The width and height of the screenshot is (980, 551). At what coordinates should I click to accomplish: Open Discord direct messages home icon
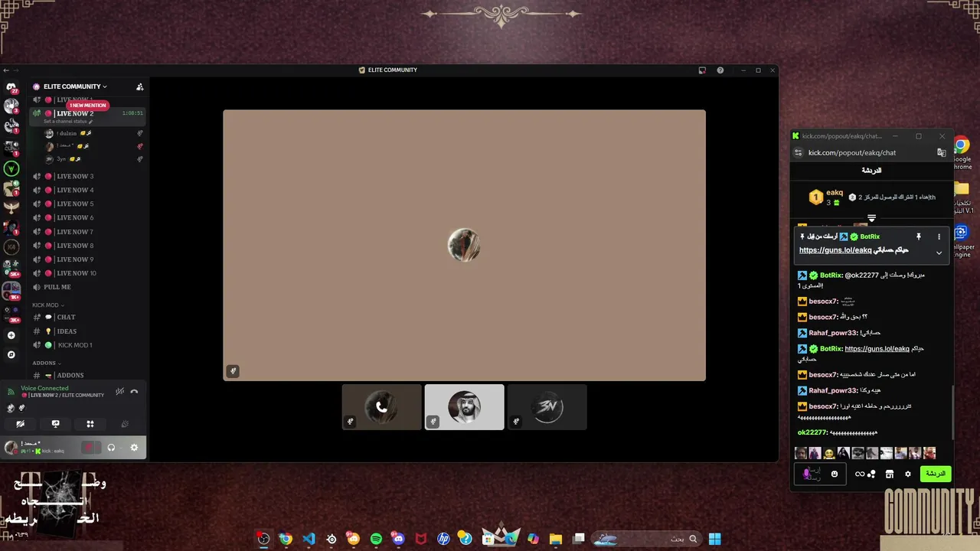(x=11, y=87)
